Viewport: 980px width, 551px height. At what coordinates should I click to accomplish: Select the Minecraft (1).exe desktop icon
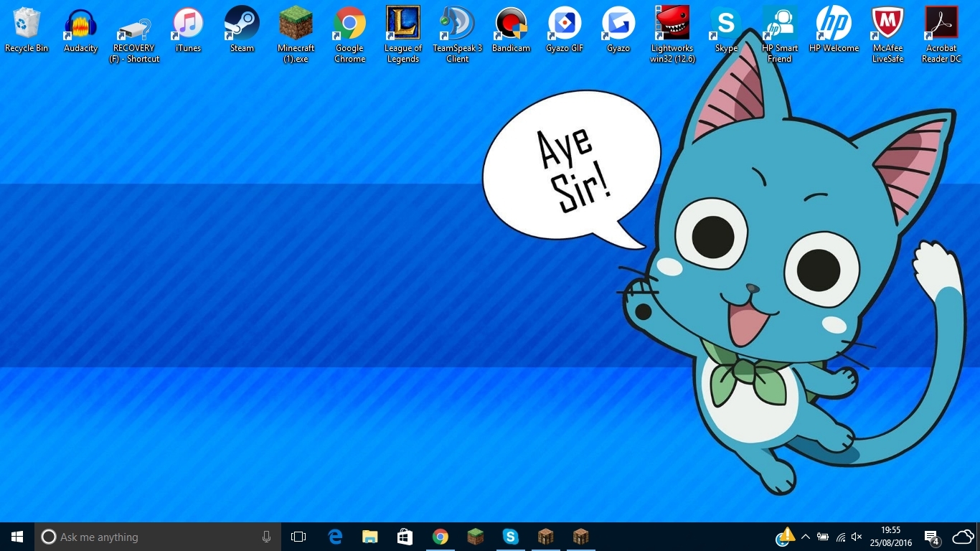point(296,36)
